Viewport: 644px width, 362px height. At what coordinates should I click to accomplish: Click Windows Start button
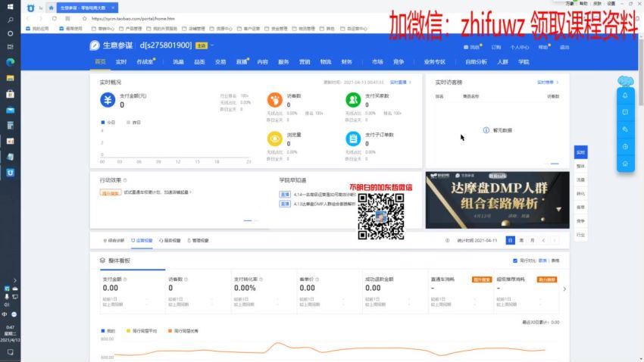(11, 6)
